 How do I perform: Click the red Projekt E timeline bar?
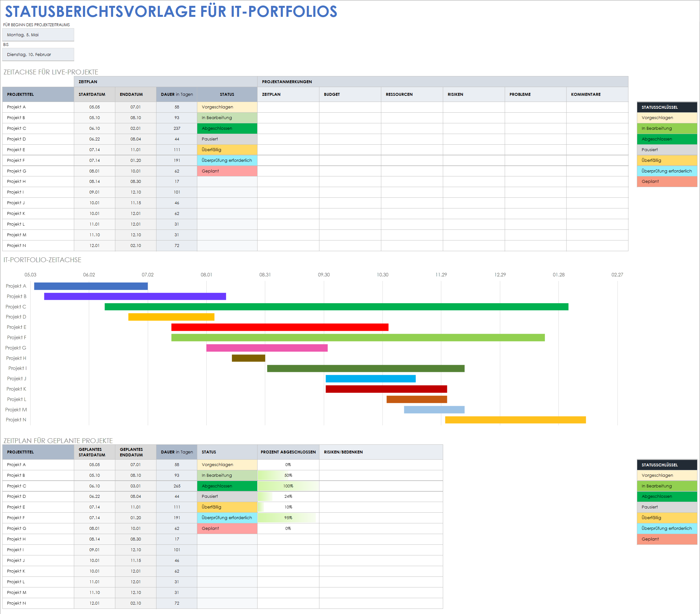pos(280,327)
